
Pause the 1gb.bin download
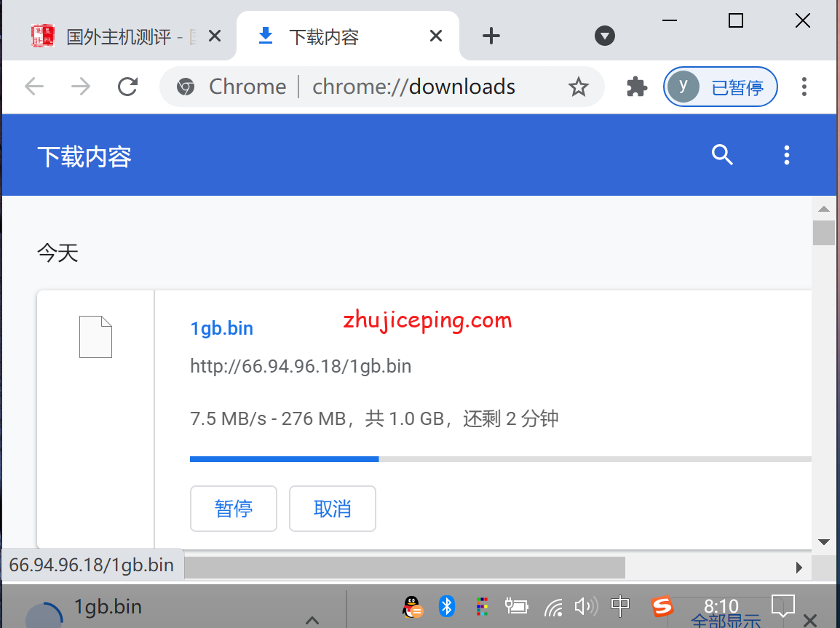point(234,509)
